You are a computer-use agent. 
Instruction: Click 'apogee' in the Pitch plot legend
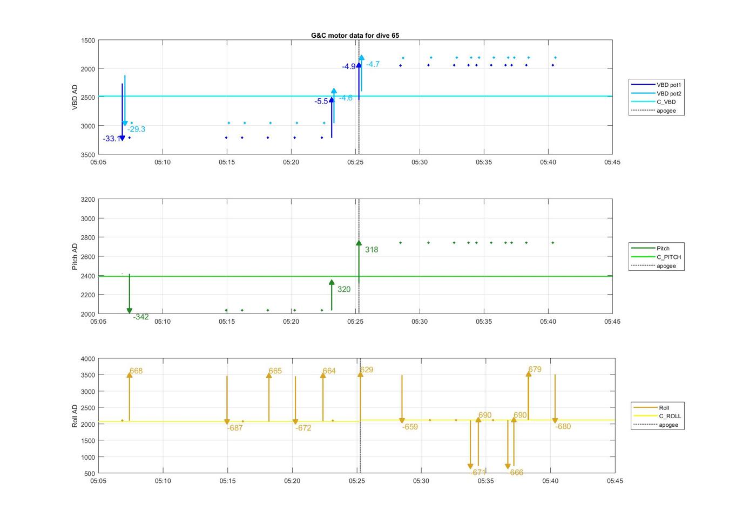click(666, 266)
